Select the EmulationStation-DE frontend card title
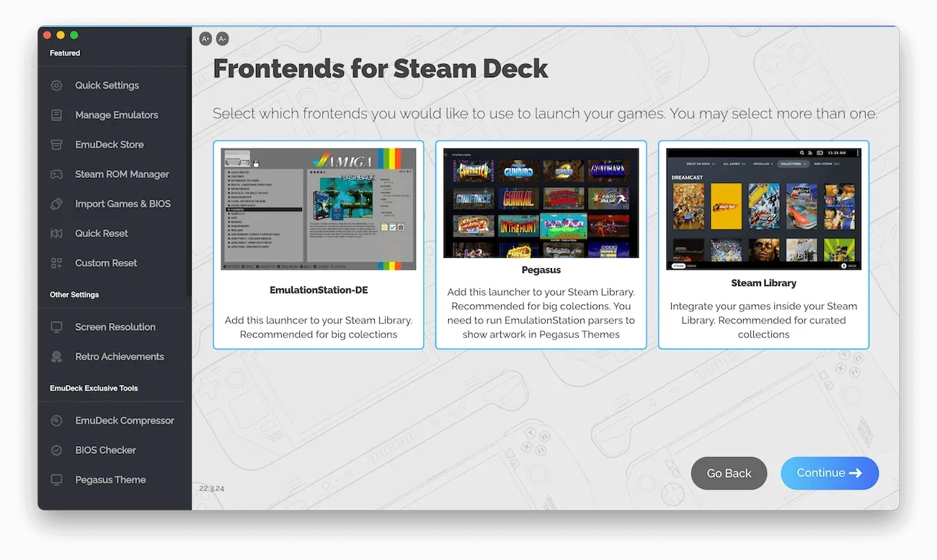 [319, 290]
